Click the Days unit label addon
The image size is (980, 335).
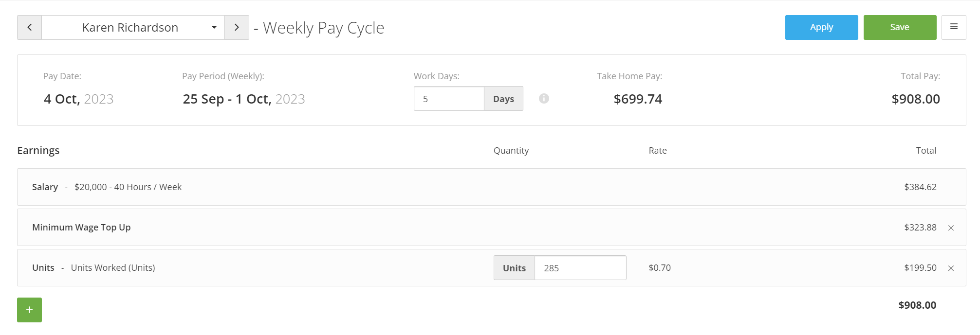point(503,99)
